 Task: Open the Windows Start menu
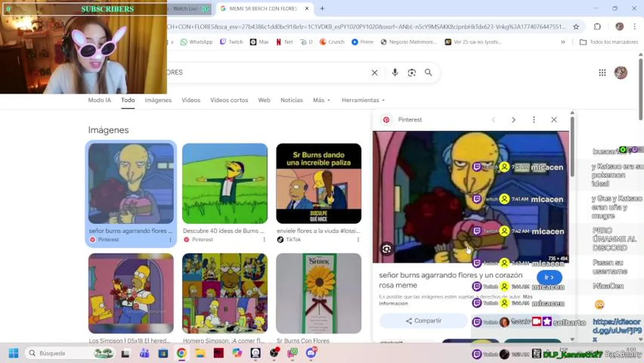coord(13,353)
